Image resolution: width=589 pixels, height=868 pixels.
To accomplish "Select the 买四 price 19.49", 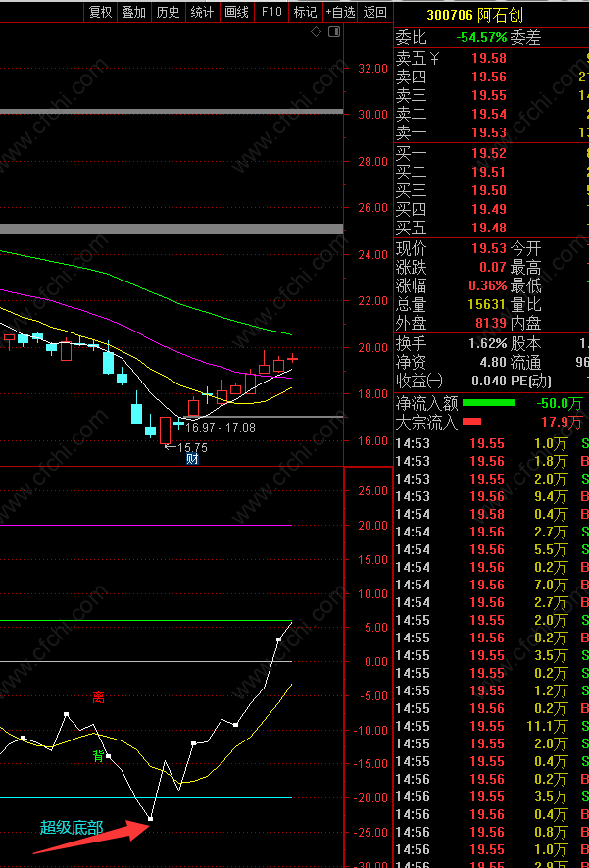I will click(x=489, y=209).
